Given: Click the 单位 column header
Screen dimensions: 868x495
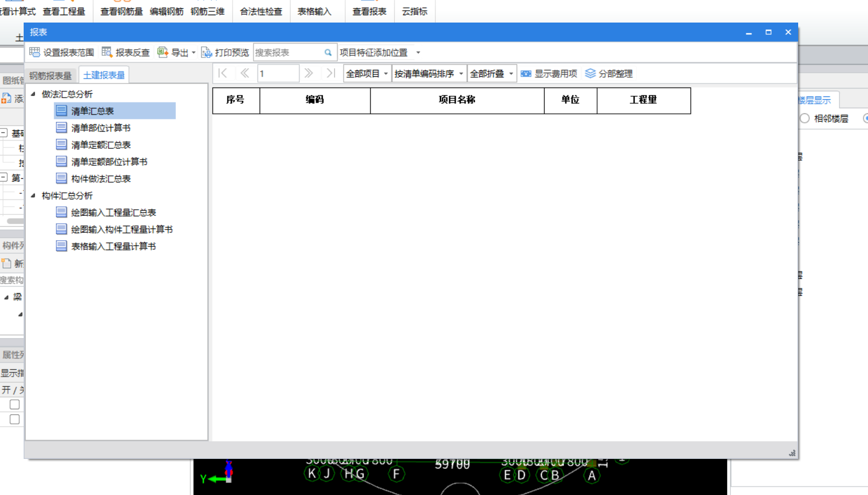Looking at the screenshot, I should click(571, 100).
